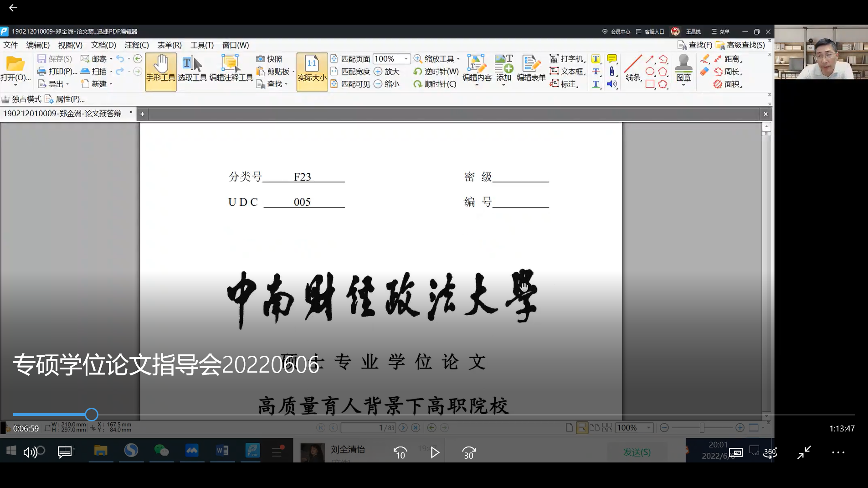Viewport: 868px width, 488px height.
Task: Click the yellow sticky note comment icon
Action: (612, 59)
